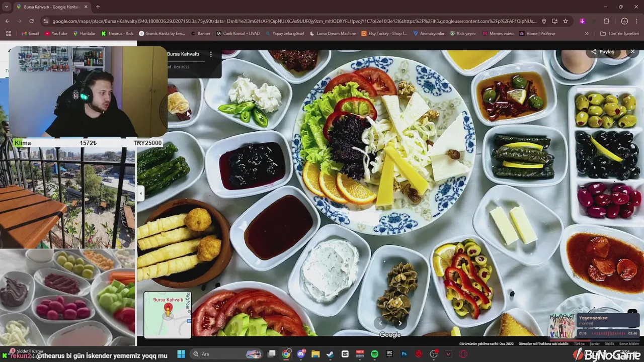Open the Luma Dream Machine bookmark
644x362 pixels.
click(x=332, y=34)
